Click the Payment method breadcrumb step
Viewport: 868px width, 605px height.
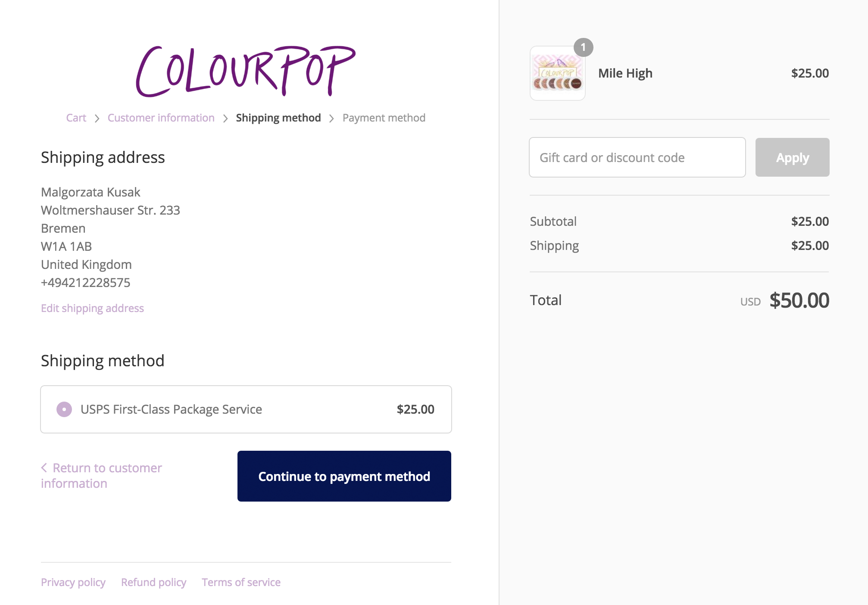coord(384,118)
